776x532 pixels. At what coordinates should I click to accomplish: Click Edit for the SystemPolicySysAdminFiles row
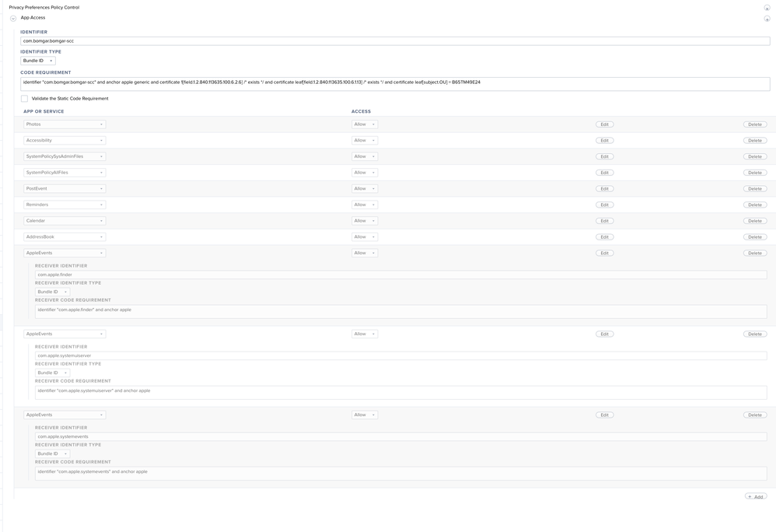[x=604, y=156]
